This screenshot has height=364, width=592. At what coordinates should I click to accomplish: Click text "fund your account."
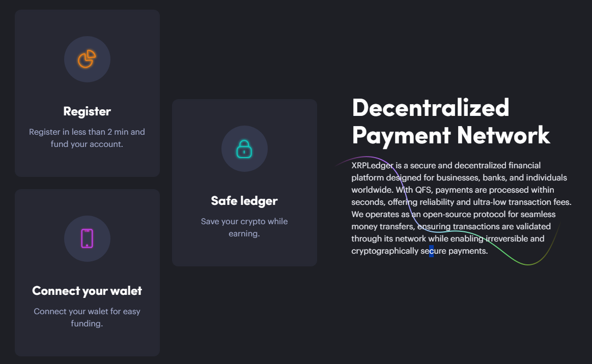click(87, 144)
